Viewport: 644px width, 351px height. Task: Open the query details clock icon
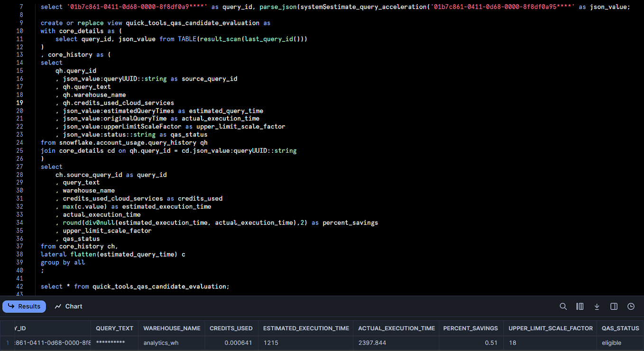click(x=631, y=306)
